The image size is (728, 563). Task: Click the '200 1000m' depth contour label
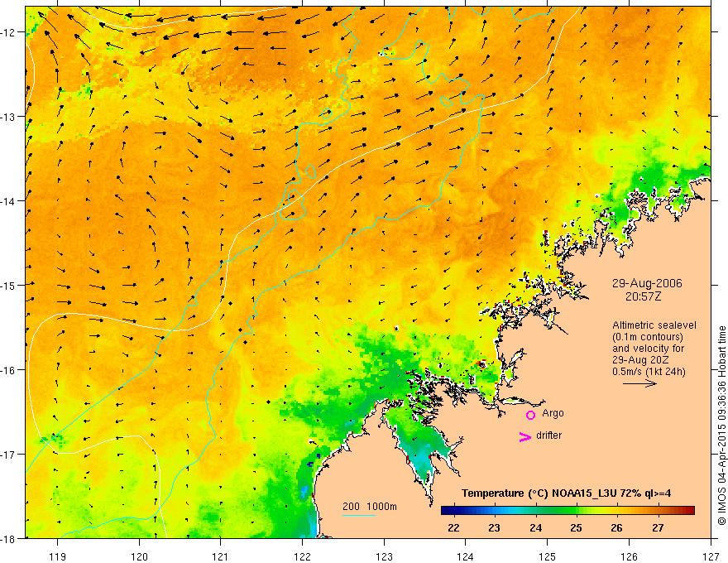(370, 507)
